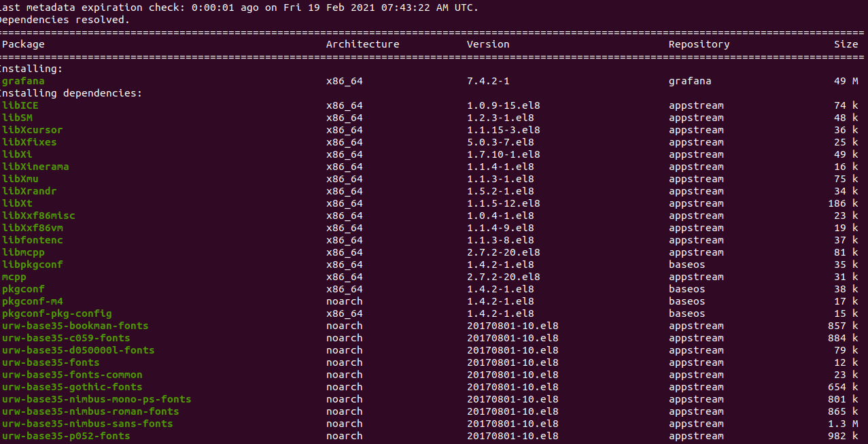Click "baseos" repository in the libpkgconf row
This screenshot has width=868, height=444.
click(687, 264)
